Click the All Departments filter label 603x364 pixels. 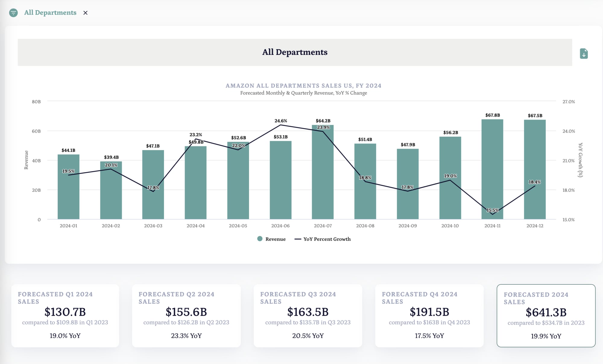click(50, 13)
